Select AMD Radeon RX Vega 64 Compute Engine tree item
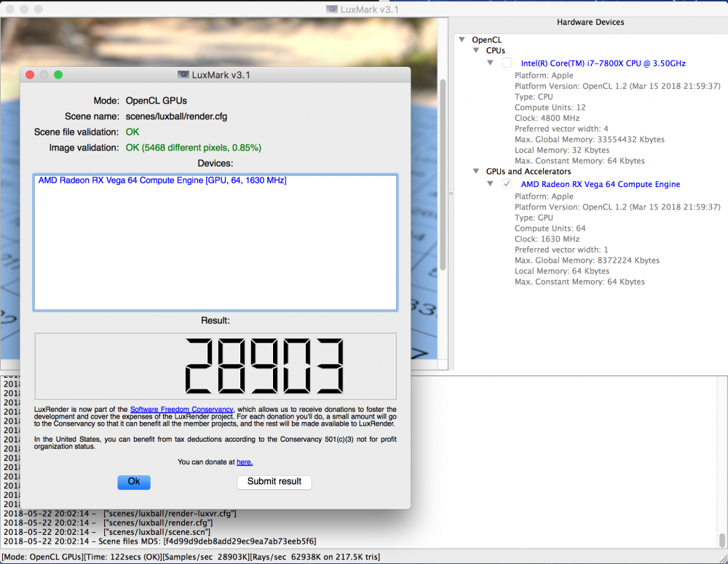Viewport: 728px width, 564px height. [601, 184]
